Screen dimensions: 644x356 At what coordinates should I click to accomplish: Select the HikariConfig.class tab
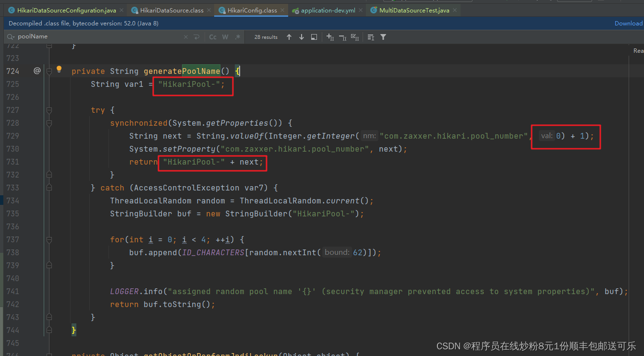pos(251,10)
